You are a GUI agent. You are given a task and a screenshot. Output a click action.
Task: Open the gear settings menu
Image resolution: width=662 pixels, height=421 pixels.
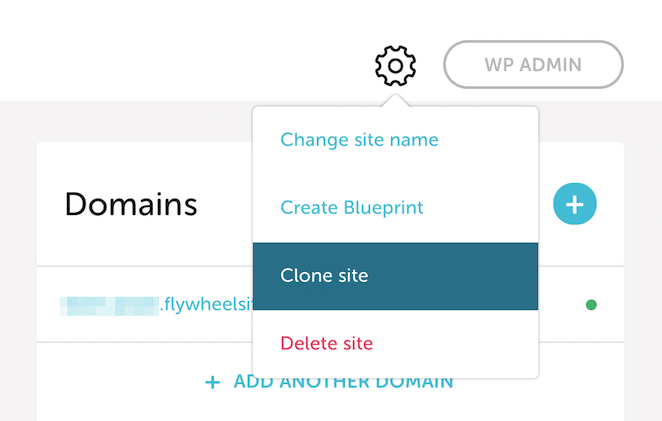(x=395, y=66)
